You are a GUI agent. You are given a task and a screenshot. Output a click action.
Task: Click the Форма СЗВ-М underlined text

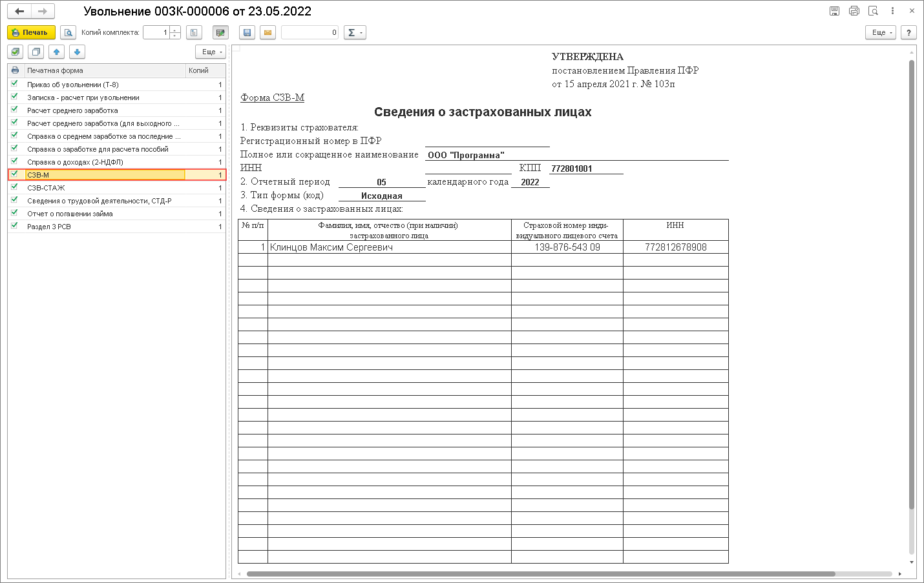[x=272, y=97]
